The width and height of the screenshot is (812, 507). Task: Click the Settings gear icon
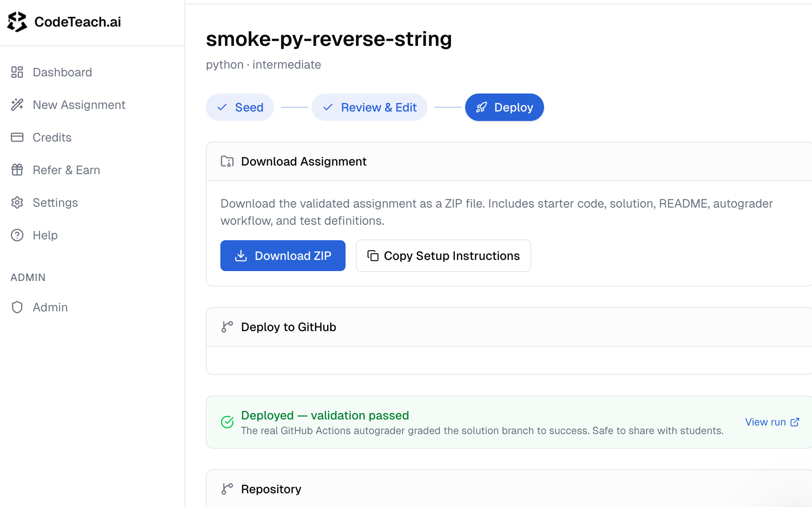(17, 202)
